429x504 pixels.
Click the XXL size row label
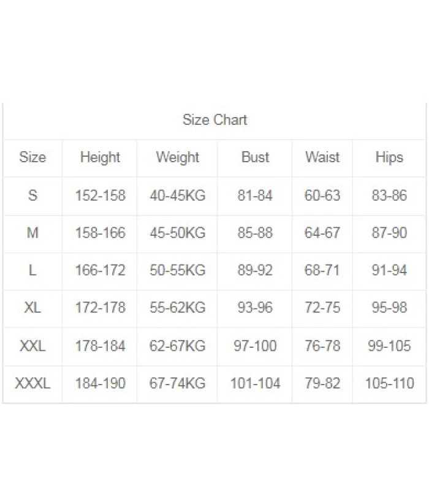click(x=32, y=346)
